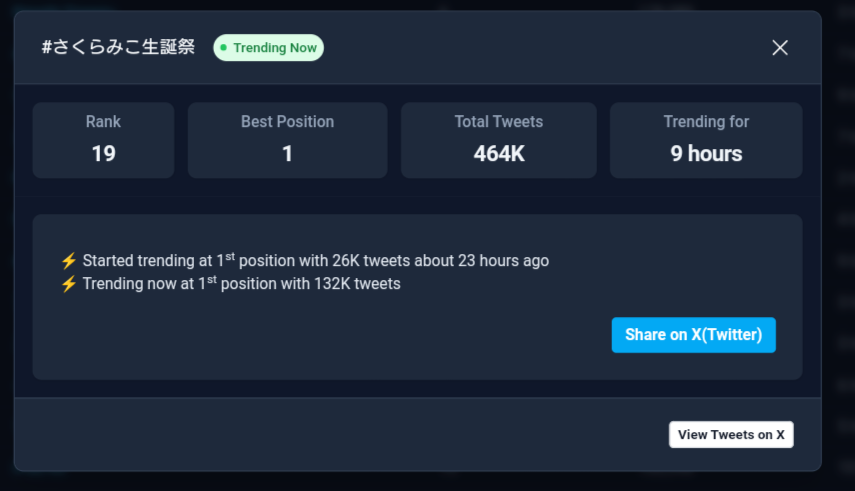Click the "Trending for" label

tap(706, 122)
